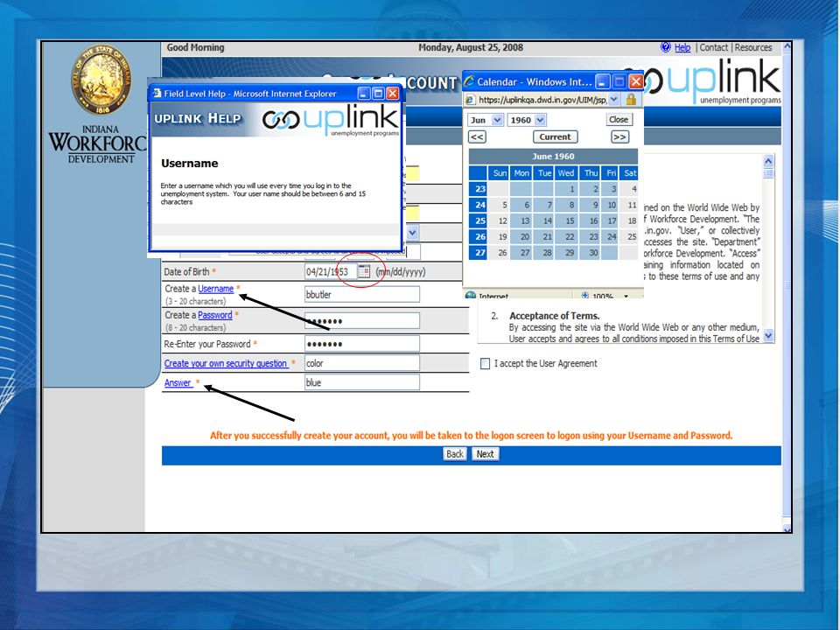Go to next month with >> button

(x=619, y=136)
